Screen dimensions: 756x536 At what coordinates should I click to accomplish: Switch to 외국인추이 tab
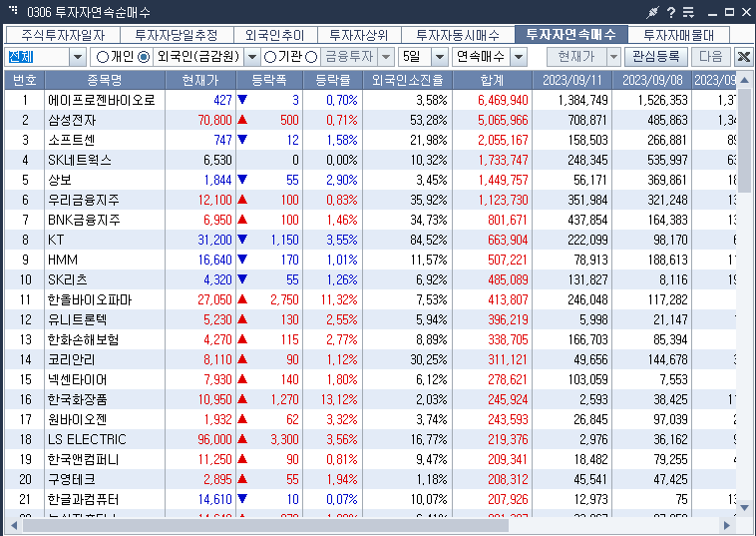275,35
